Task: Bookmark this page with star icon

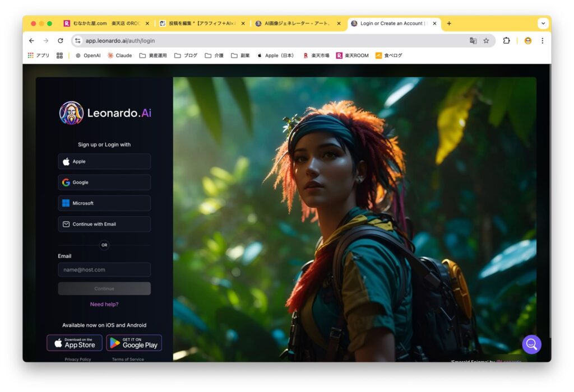Action: coord(486,41)
